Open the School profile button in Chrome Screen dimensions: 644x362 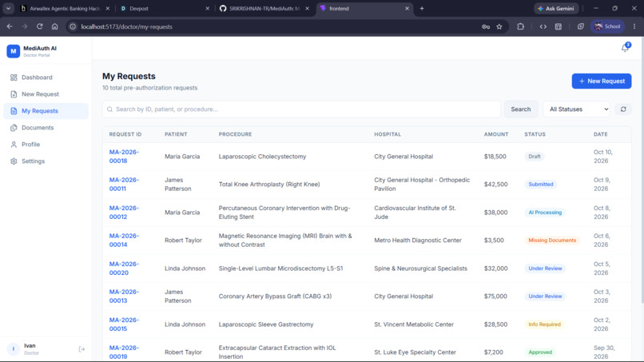(607, 26)
